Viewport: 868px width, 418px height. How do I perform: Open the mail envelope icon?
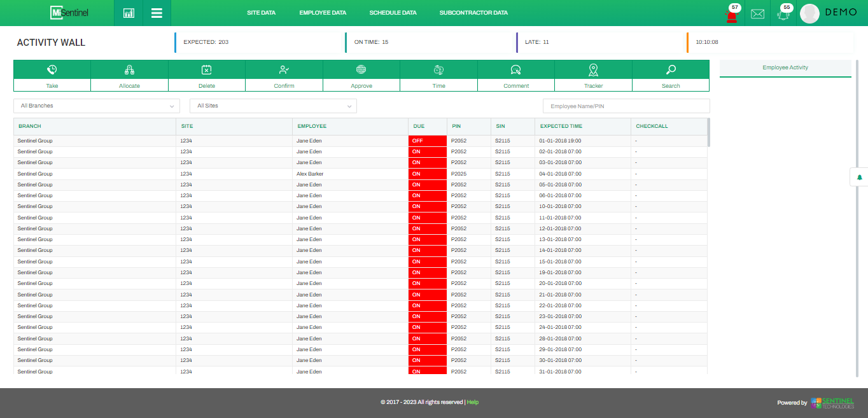point(757,14)
